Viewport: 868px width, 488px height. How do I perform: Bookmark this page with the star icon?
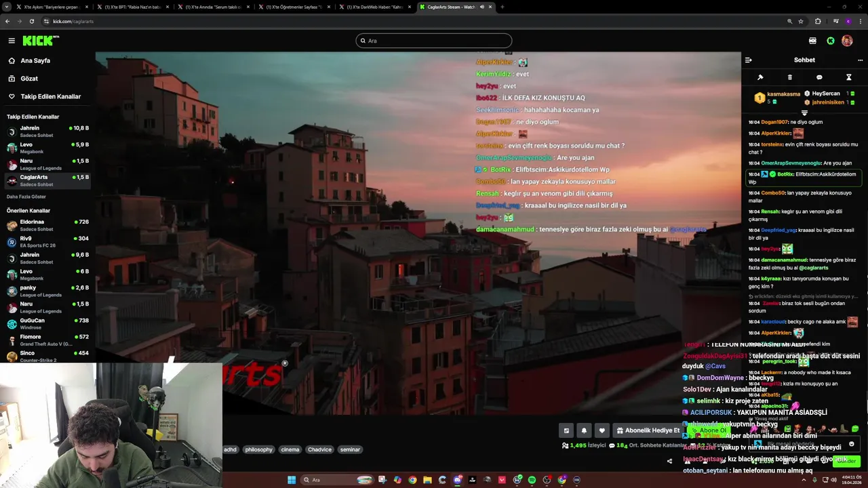tap(801, 21)
